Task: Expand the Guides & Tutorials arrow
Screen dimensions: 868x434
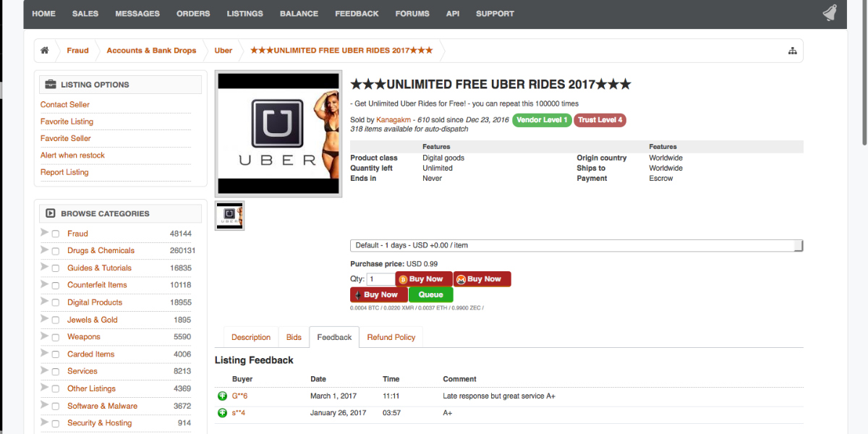Action: (45, 267)
